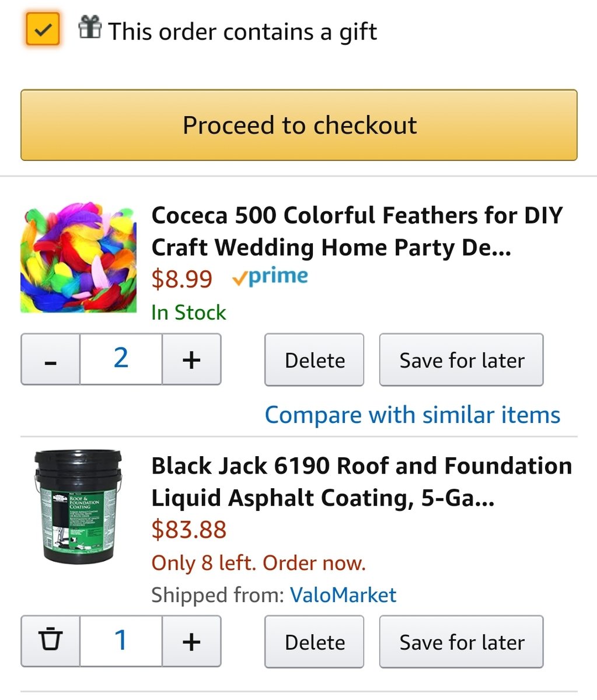Click the feathers quantity field showing 2
The image size is (597, 700).
[121, 359]
